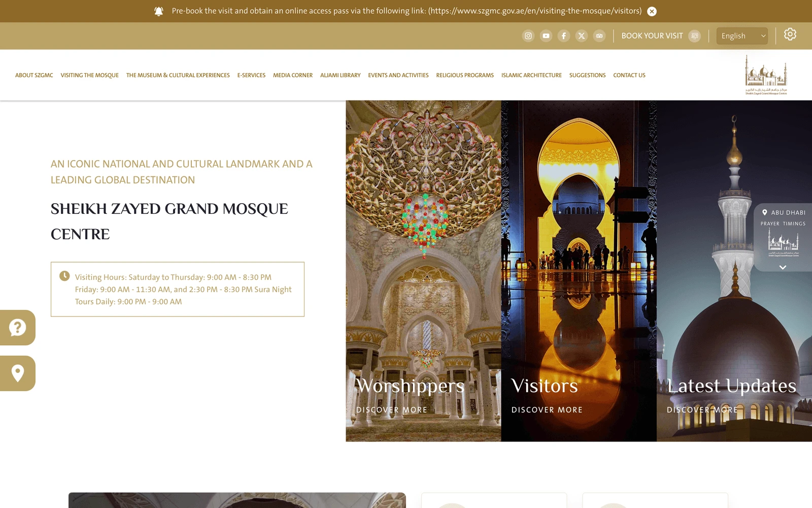Open the Events and Activities menu

398,75
